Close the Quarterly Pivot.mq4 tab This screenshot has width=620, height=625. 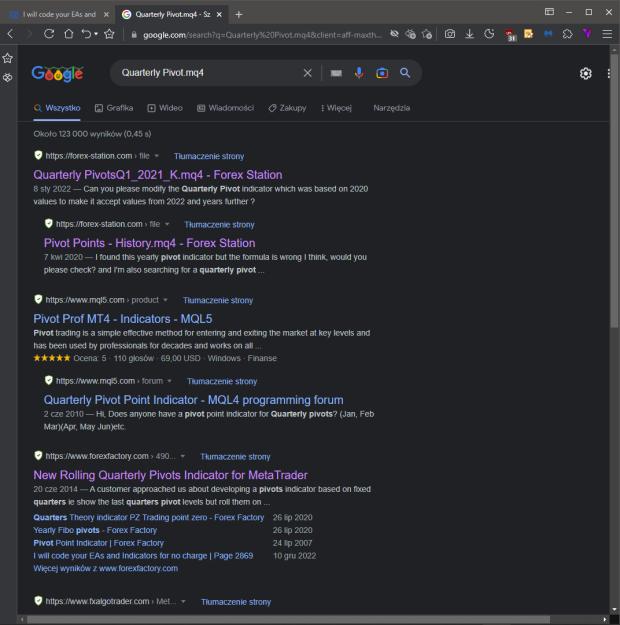[x=219, y=15]
